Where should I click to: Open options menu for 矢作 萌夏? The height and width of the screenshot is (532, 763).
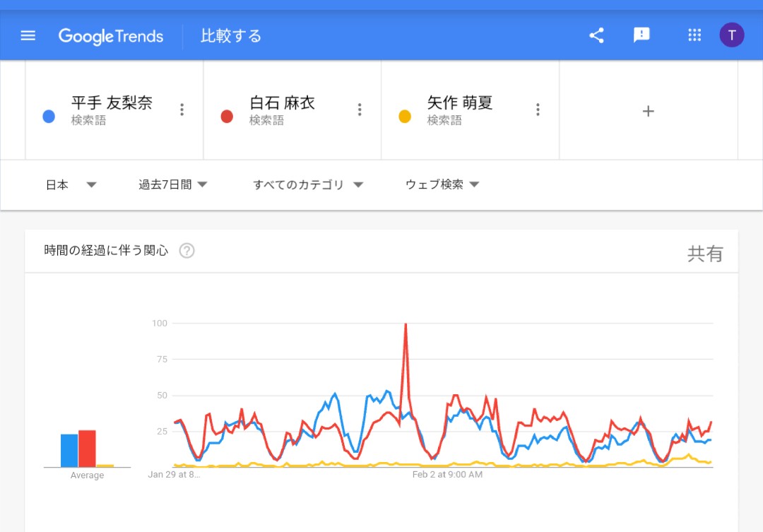tap(538, 110)
